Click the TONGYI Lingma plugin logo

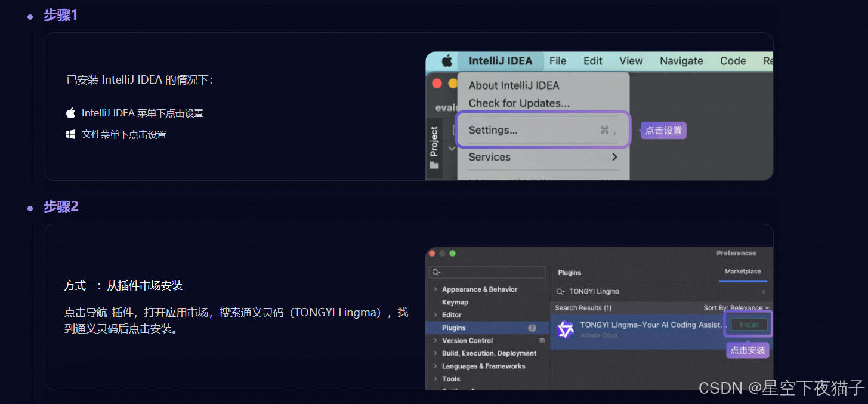pyautogui.click(x=565, y=329)
